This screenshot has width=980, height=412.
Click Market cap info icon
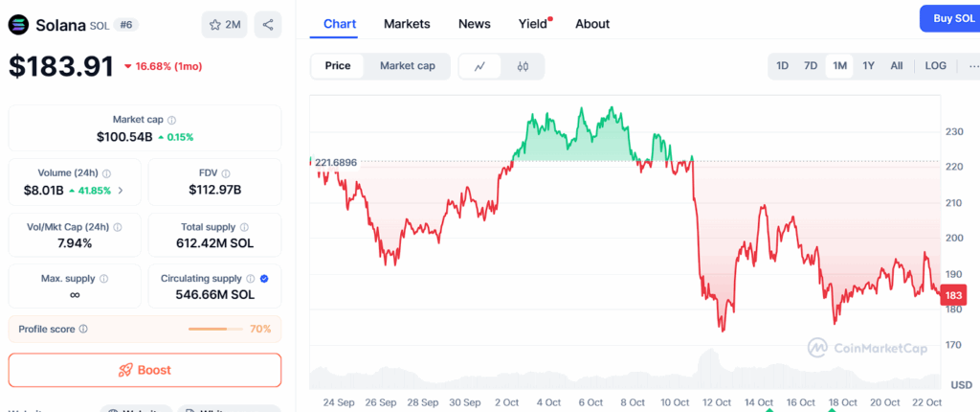point(171,121)
